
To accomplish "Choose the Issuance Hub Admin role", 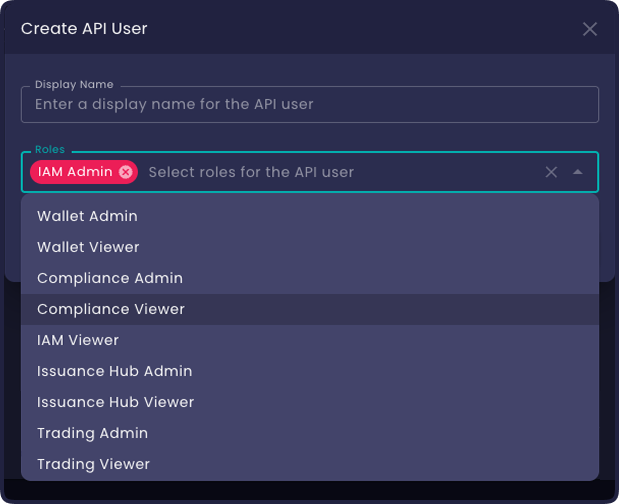I will 310,371.
